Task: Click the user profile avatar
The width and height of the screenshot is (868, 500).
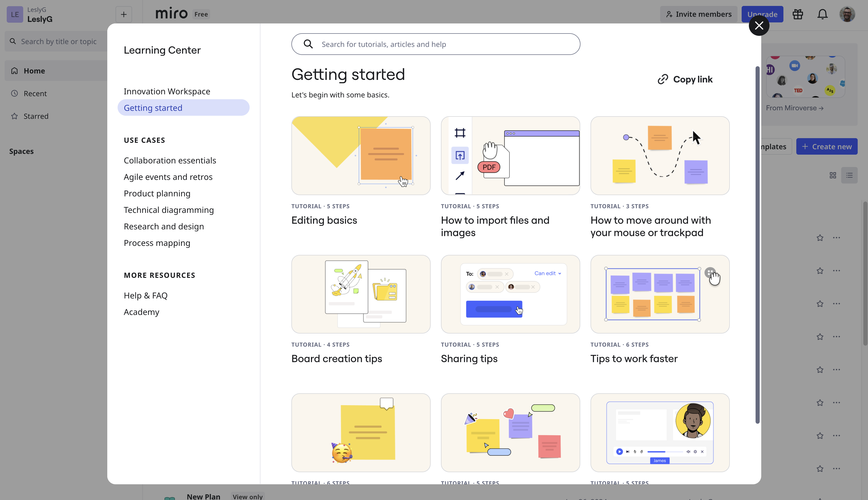Action: point(847,14)
